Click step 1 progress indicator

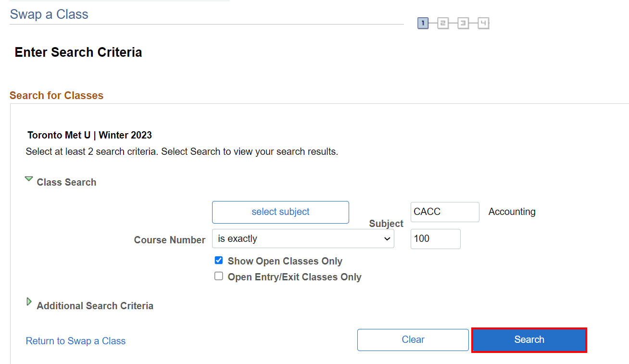coord(423,23)
